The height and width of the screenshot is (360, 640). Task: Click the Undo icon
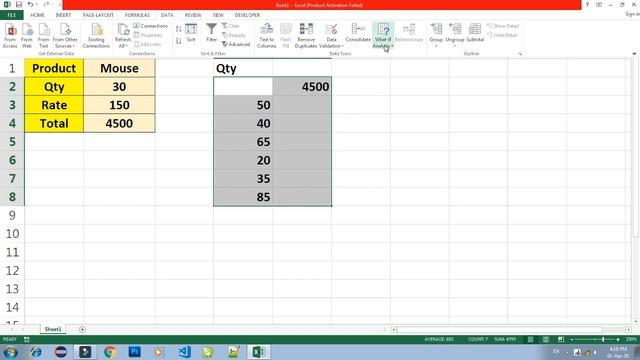(x=30, y=4)
